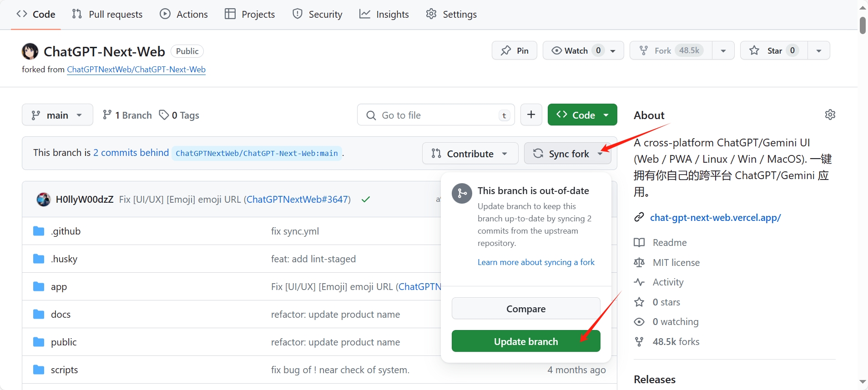Open the main branch selector

tap(57, 115)
